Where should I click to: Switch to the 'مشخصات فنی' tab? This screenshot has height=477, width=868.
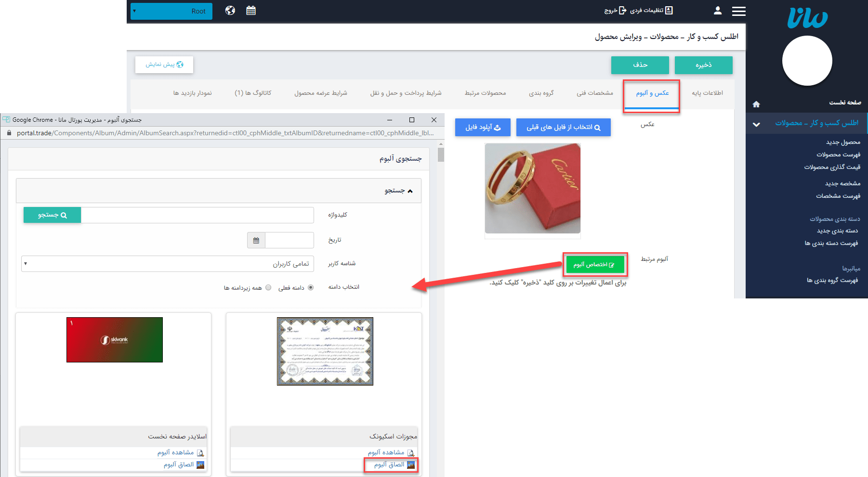click(595, 93)
